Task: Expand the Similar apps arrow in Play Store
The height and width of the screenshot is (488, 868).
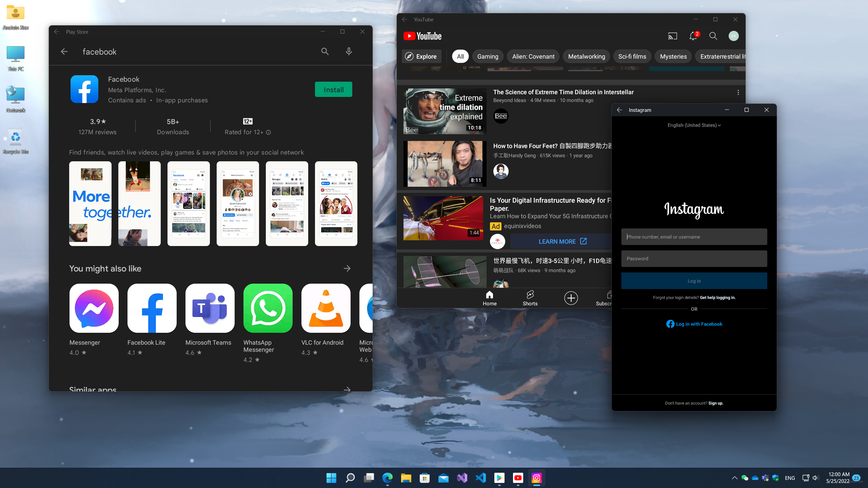Action: tap(347, 389)
